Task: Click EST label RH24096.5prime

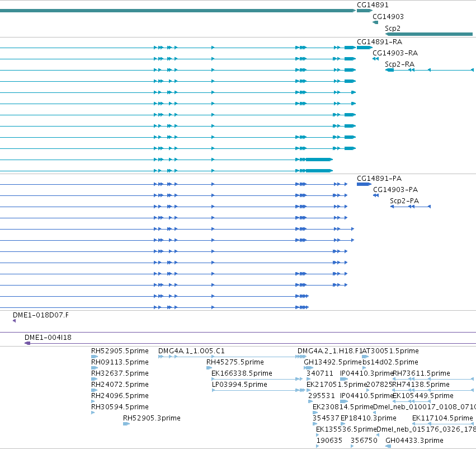Action: 120,396
